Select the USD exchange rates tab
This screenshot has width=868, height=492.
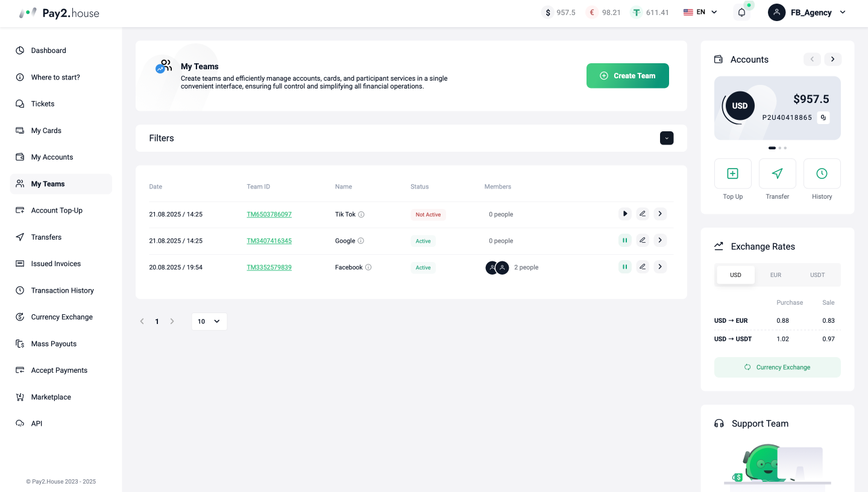[735, 275]
